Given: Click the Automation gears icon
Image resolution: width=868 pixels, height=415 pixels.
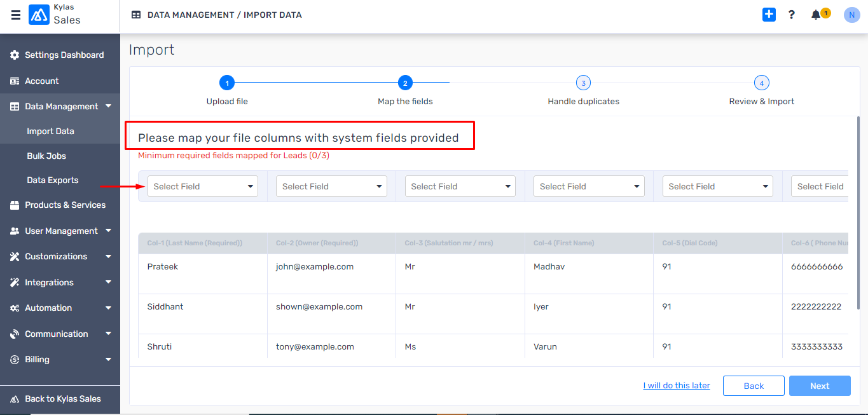Looking at the screenshot, I should pyautogui.click(x=15, y=308).
